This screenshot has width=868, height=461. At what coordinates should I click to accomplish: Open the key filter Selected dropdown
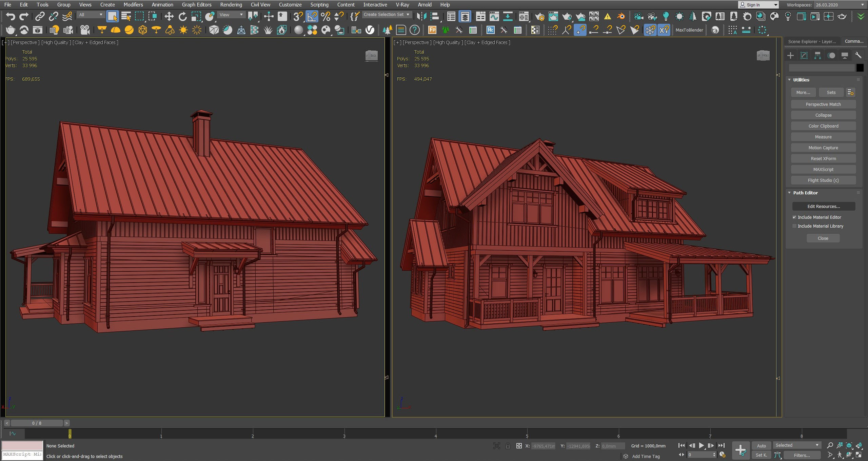click(x=797, y=445)
